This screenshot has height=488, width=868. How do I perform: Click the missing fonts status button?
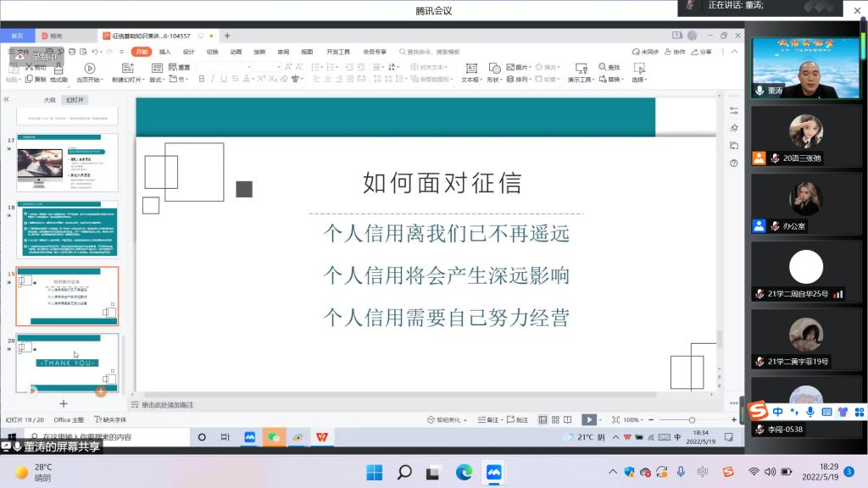pyautogui.click(x=110, y=420)
